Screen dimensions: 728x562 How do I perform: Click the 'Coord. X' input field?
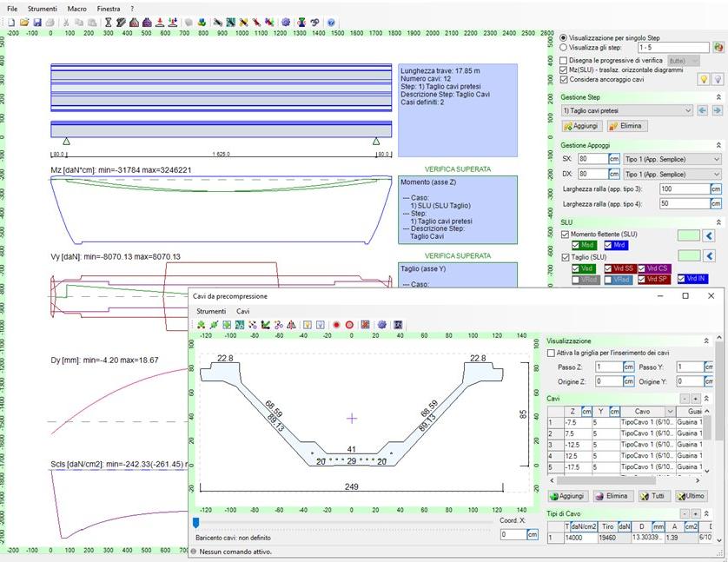(514, 534)
